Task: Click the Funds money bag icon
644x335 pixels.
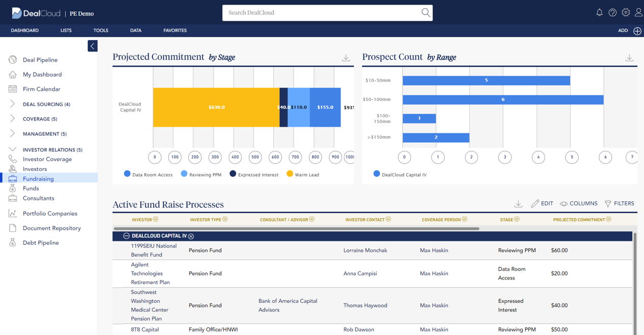Action: click(x=13, y=188)
